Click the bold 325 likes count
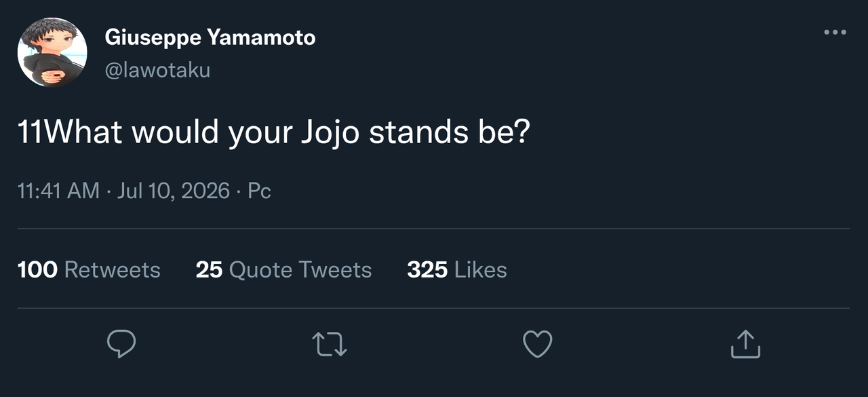 (427, 270)
